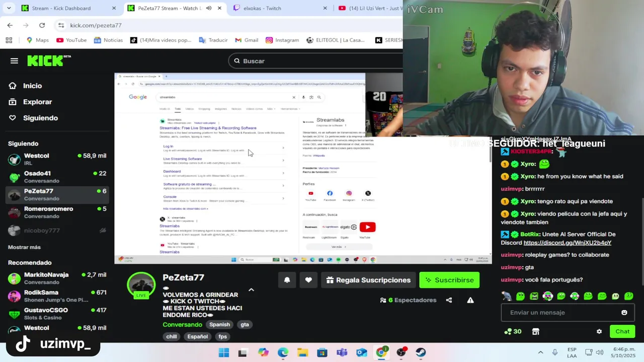Open Instagram bookmark
The width and height of the screenshot is (644, 362).
click(x=282, y=40)
